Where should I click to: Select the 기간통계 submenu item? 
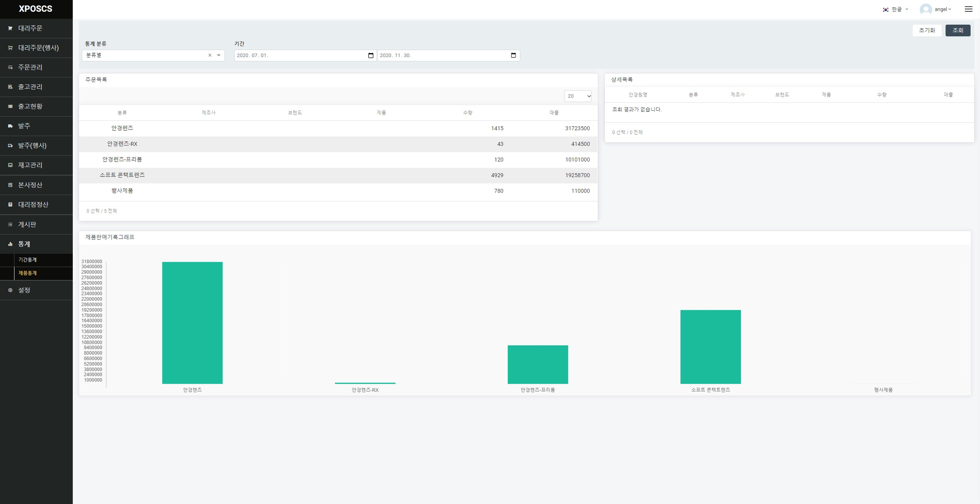click(27, 260)
